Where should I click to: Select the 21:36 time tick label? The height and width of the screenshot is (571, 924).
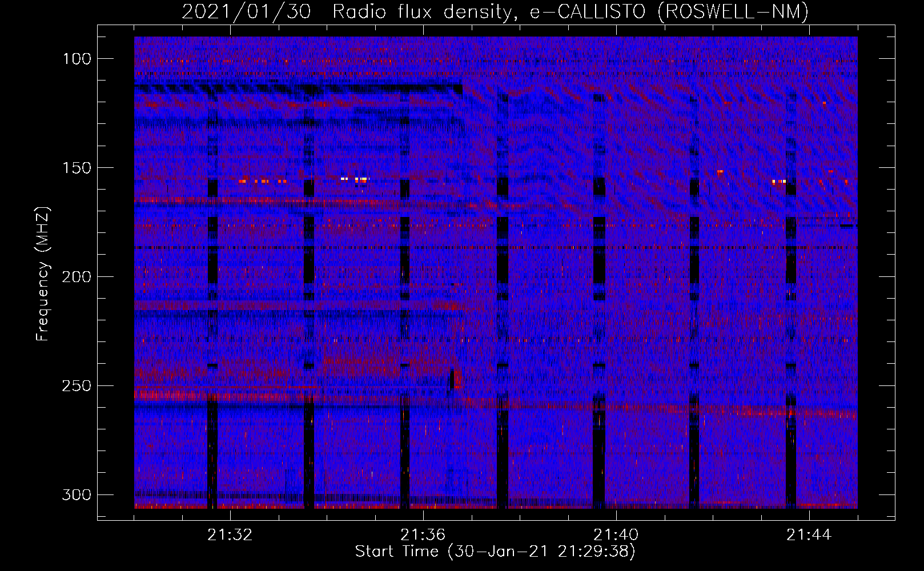[423, 535]
